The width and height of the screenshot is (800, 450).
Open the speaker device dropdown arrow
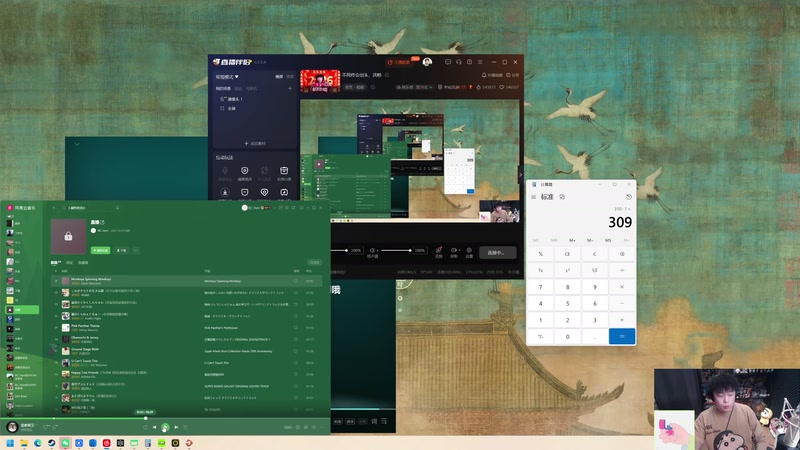(378, 251)
